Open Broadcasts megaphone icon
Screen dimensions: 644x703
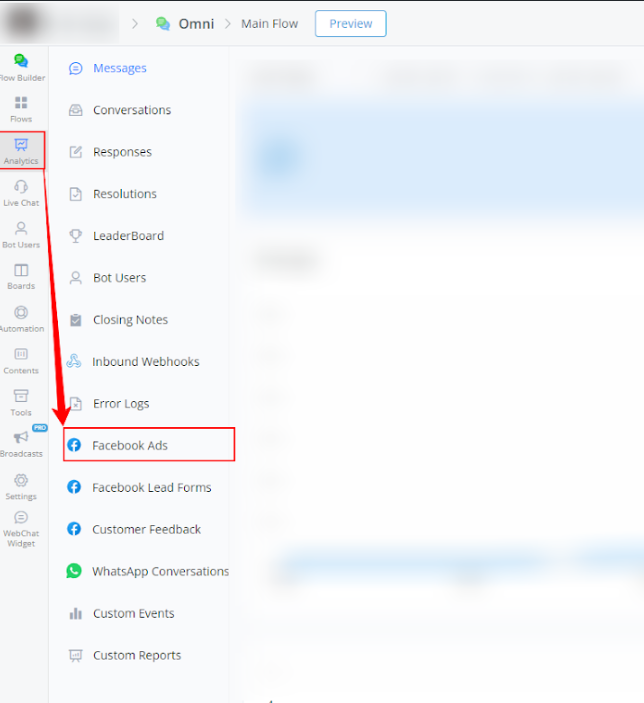click(21, 443)
